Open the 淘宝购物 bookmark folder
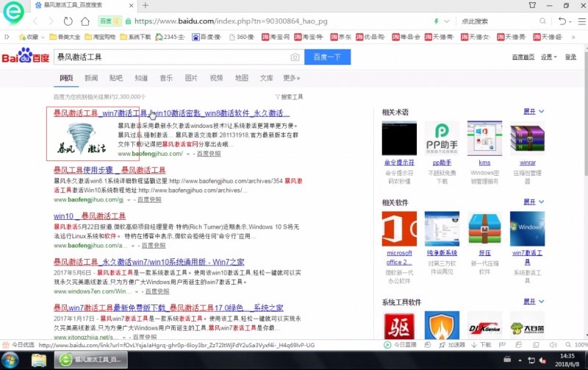Image resolution: width=588 pixels, height=370 pixels. coord(99,37)
